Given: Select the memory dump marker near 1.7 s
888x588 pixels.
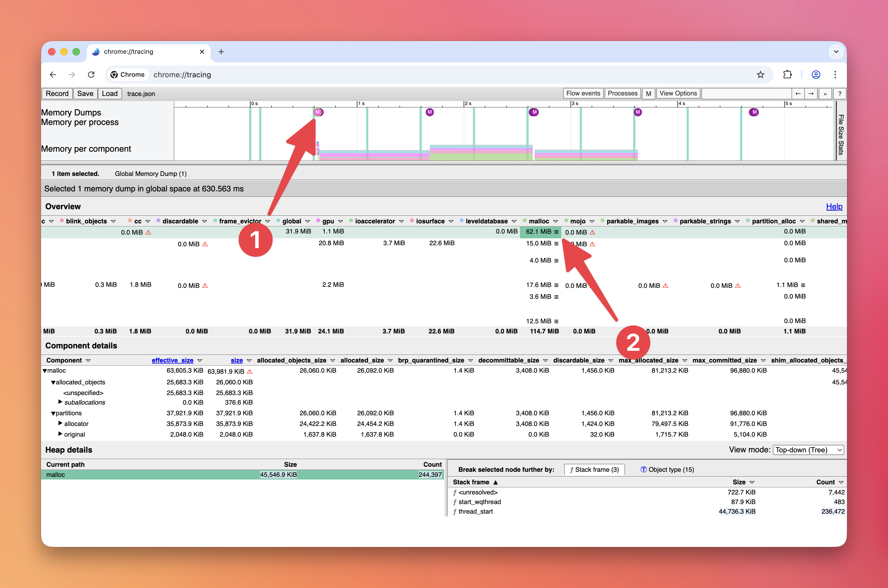Looking at the screenshot, I should 430,112.
